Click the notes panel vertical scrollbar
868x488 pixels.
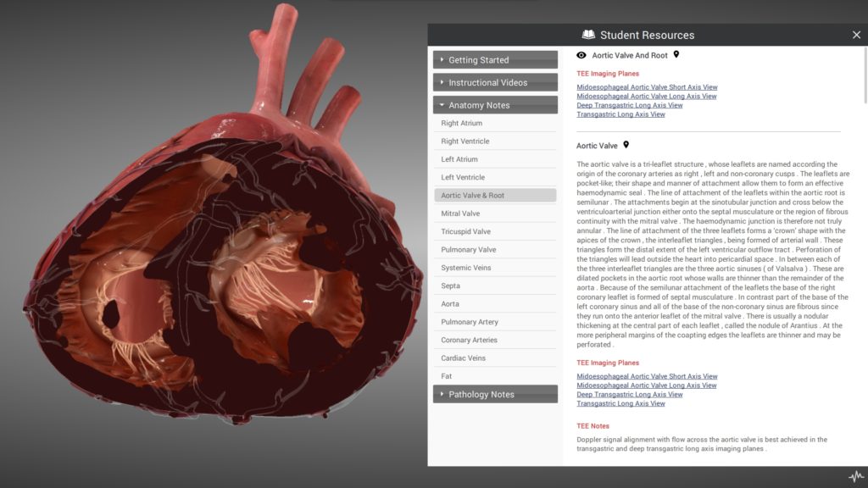(865, 76)
